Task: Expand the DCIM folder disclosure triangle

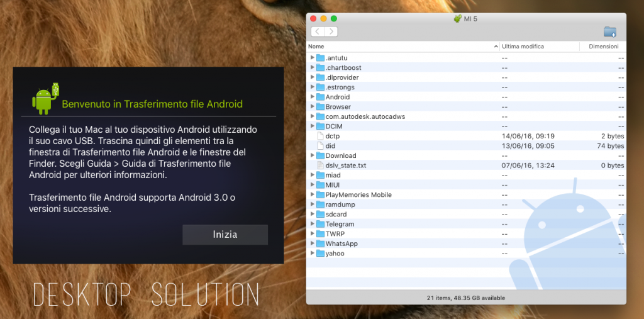Action: pyautogui.click(x=313, y=126)
